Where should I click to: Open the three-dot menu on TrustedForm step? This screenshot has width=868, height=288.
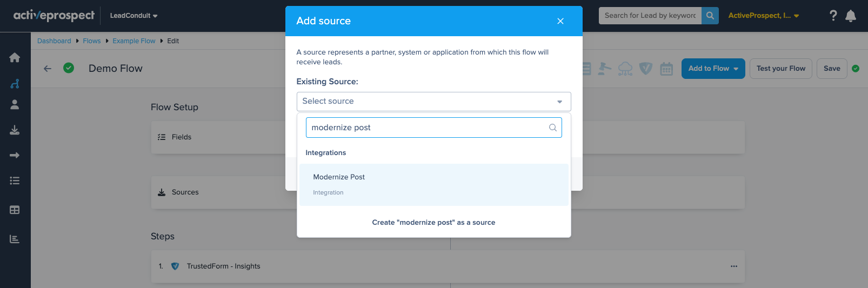734,266
